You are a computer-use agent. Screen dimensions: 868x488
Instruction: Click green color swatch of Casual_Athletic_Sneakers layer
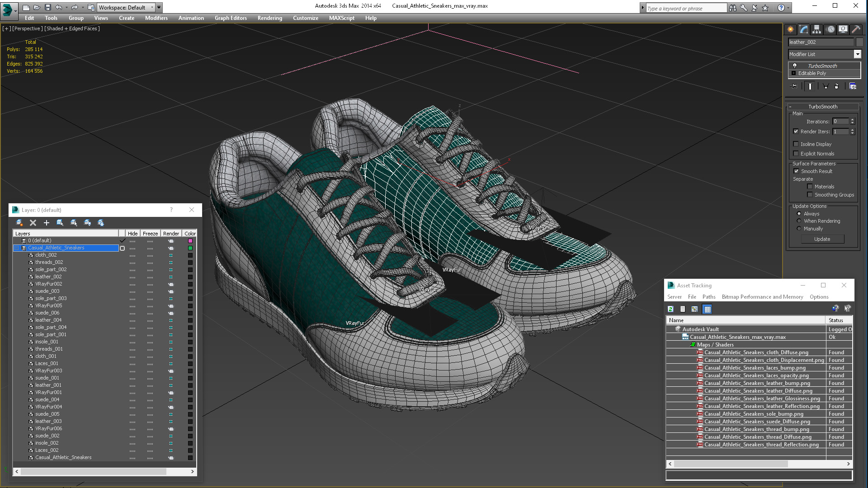(x=190, y=248)
